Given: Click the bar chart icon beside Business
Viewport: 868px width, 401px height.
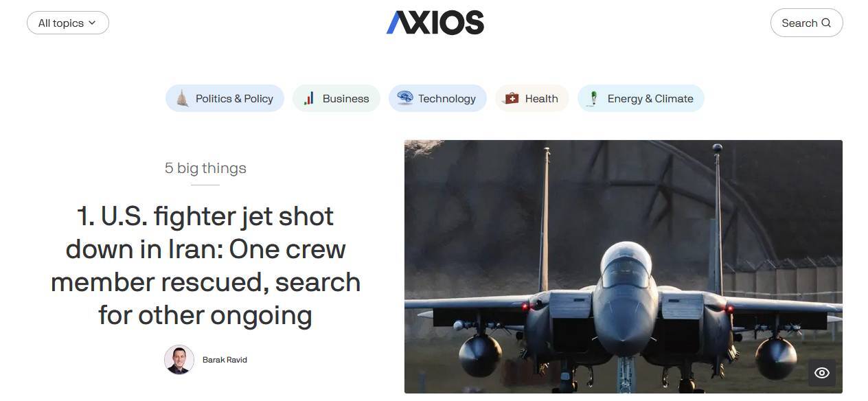Looking at the screenshot, I should coord(309,98).
